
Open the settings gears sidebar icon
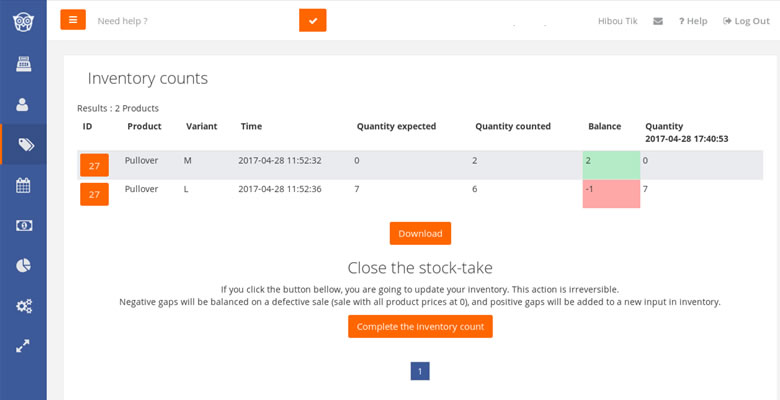pyautogui.click(x=24, y=305)
